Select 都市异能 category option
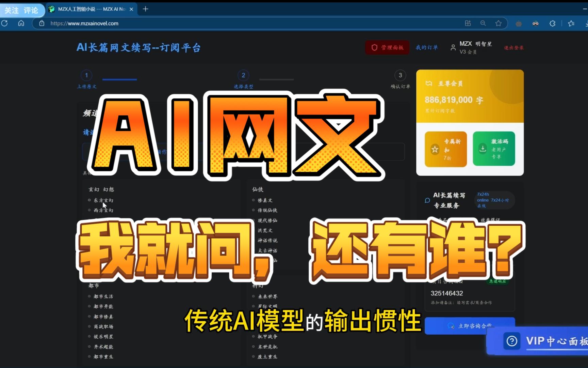 tap(101, 306)
